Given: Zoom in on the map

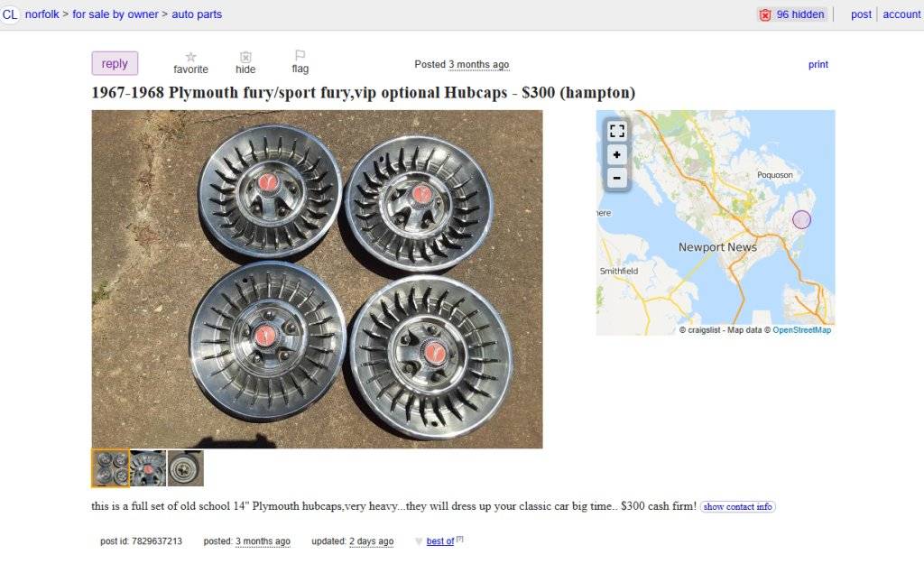Looking at the screenshot, I should (617, 154).
